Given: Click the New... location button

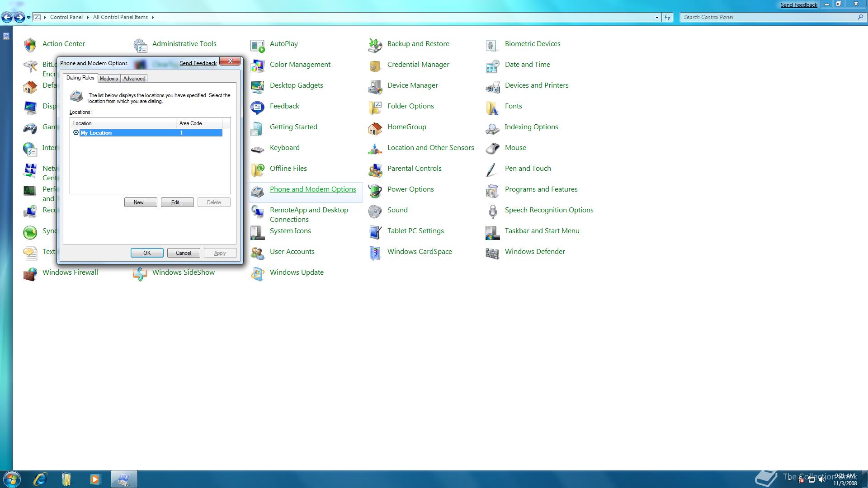Looking at the screenshot, I should tap(141, 202).
